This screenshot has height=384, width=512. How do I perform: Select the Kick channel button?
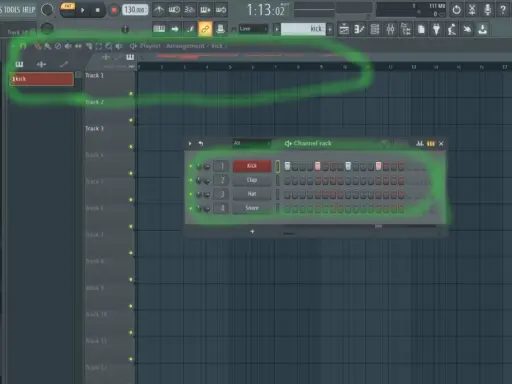(252, 166)
